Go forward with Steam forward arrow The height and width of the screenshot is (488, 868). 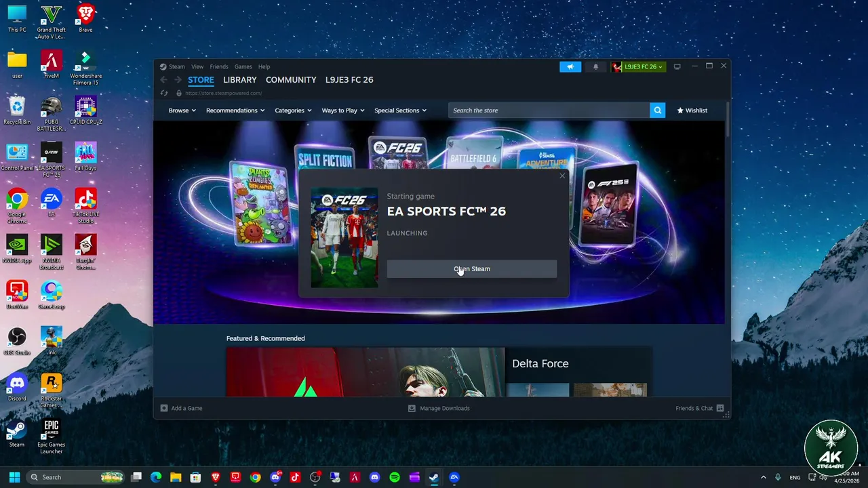pos(178,80)
